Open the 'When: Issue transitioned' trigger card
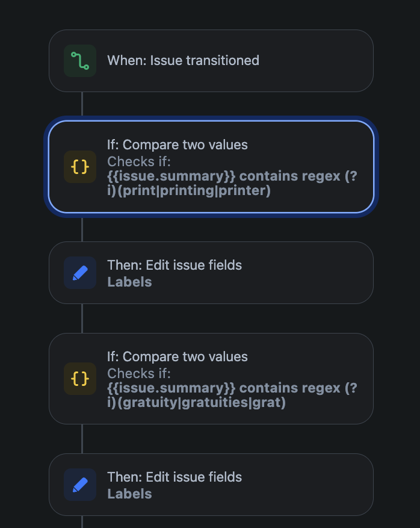Viewport: 420px width, 528px height. click(211, 61)
